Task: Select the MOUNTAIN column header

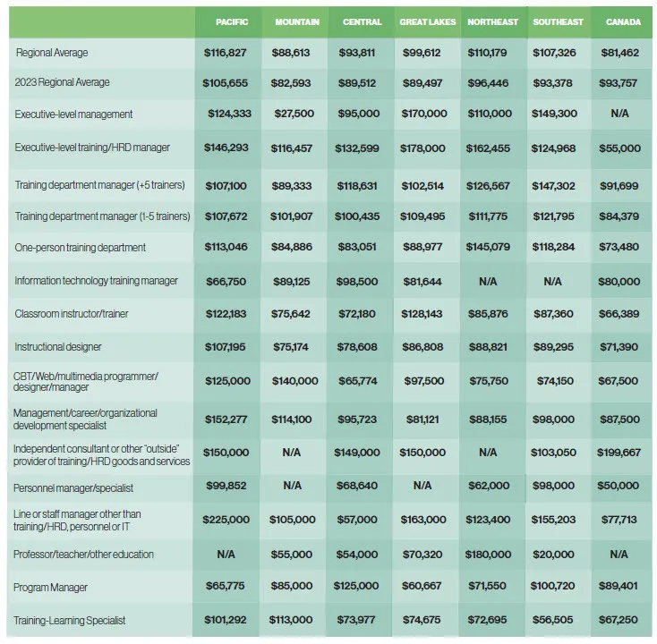Action: coord(297,22)
